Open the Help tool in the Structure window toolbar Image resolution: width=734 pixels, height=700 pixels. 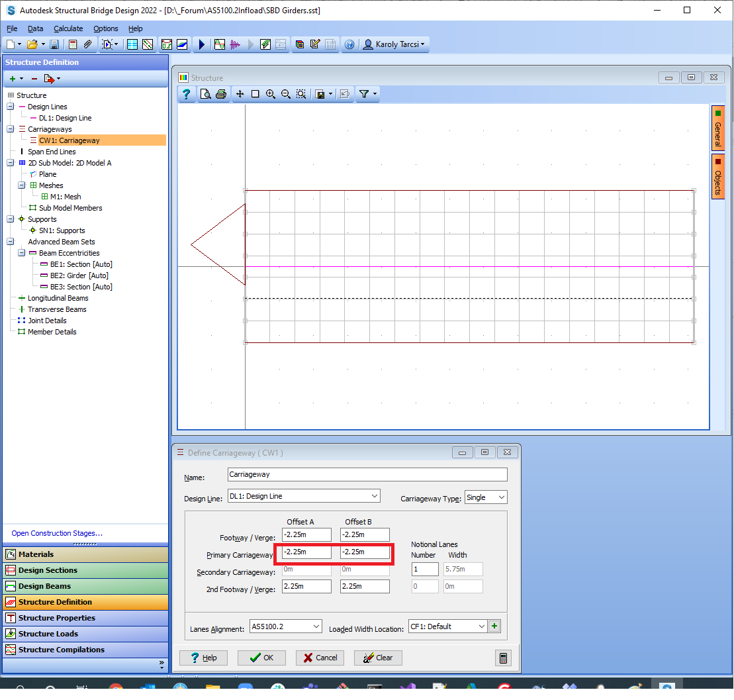point(186,93)
